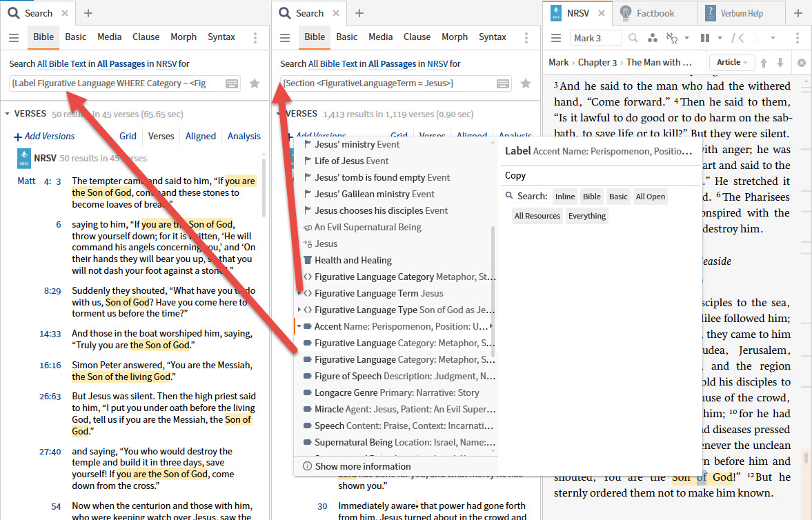
Task: Open dropdown next to visual filters icon
Action: [686, 38]
